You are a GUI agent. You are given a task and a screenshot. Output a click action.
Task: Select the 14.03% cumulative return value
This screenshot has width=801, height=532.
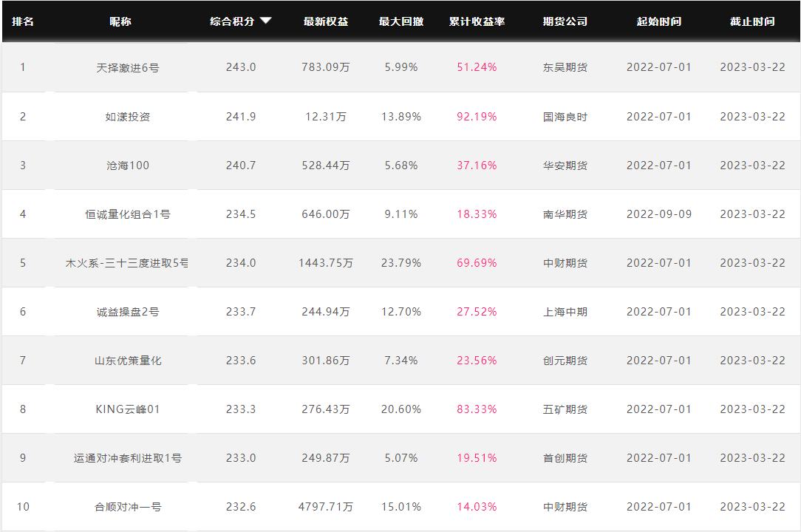477,507
